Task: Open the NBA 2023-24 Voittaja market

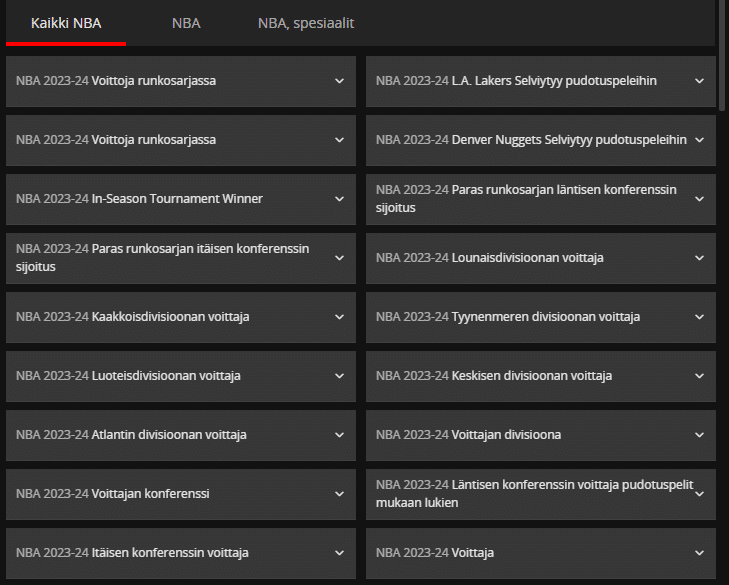Action: click(541, 553)
